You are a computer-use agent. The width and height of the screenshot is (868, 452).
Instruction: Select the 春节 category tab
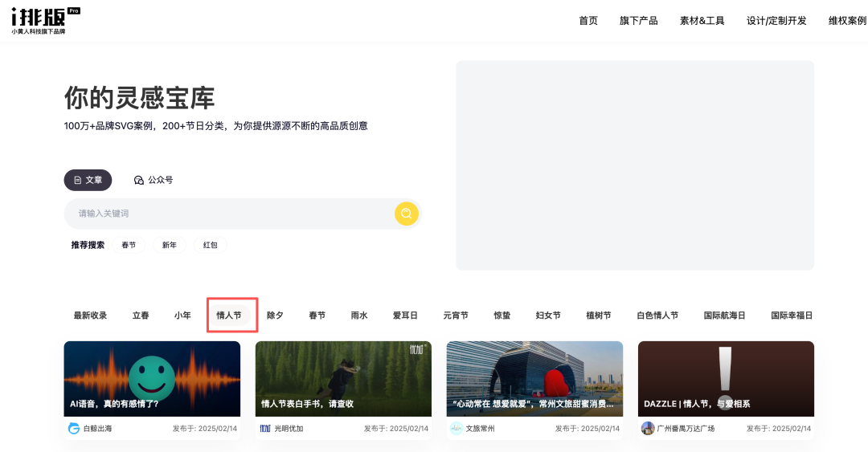(x=317, y=316)
